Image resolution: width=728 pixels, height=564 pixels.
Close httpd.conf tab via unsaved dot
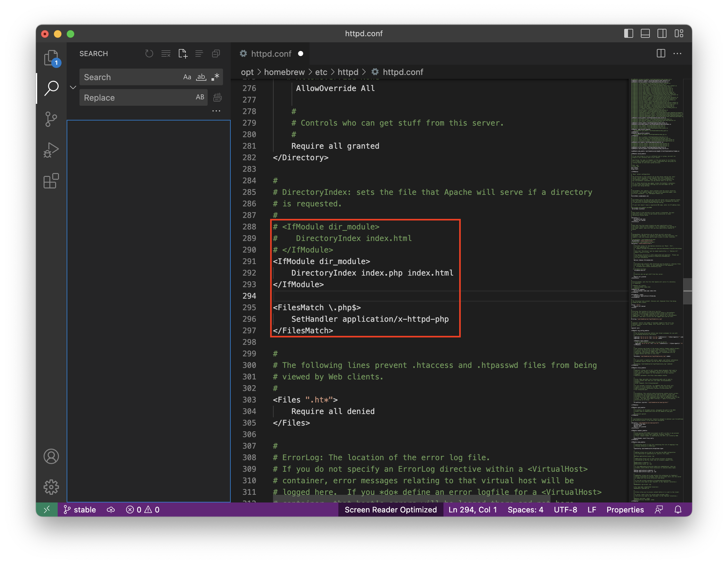(x=300, y=54)
